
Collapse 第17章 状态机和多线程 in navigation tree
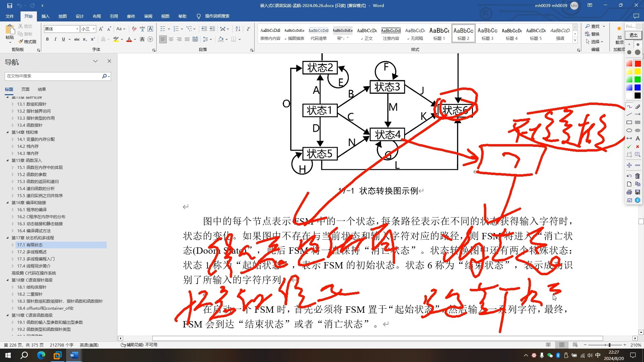coord(7,238)
